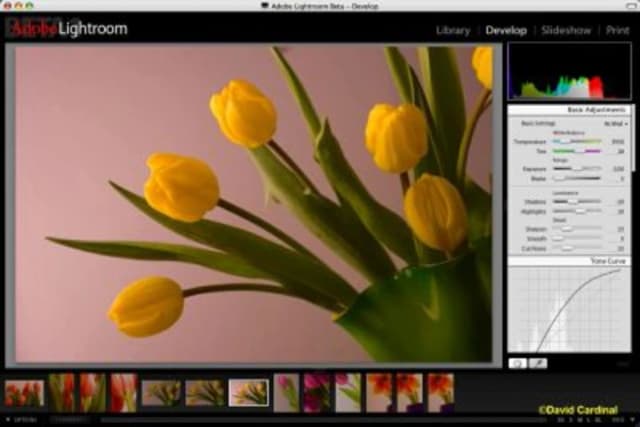Adjust the Sharpen slider
The width and height of the screenshot is (640, 427).
tap(577, 229)
